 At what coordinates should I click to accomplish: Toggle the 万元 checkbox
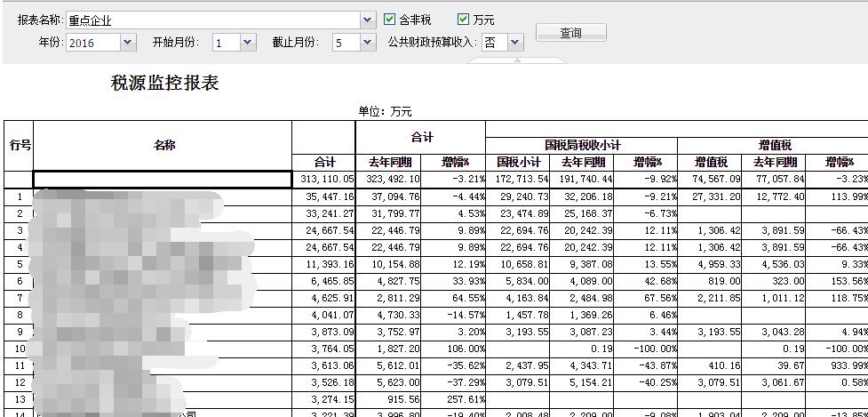464,20
